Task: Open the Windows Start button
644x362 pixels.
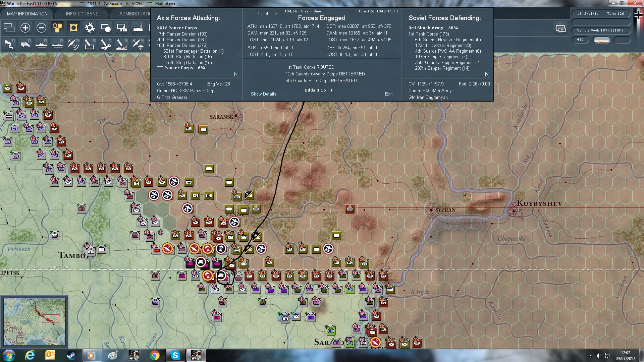Action: tap(9, 355)
